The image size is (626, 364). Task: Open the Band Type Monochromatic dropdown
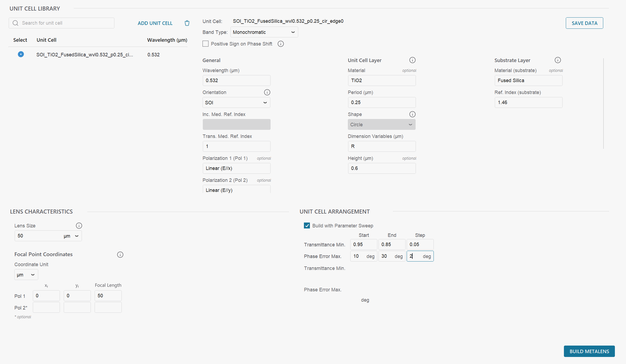coord(264,32)
